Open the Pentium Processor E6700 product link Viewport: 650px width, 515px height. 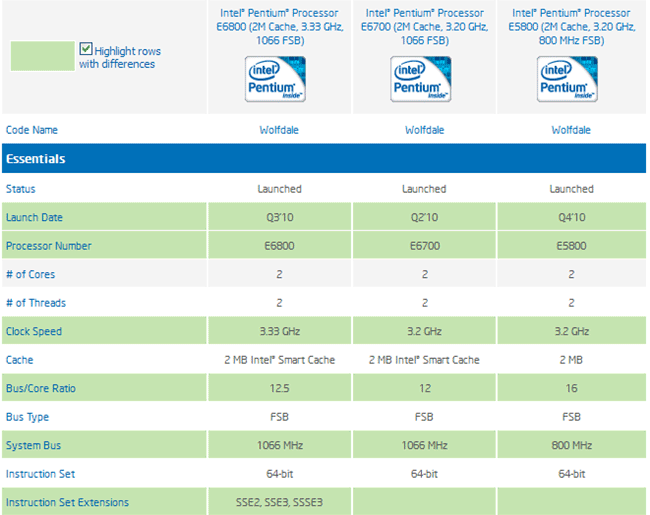424,28
